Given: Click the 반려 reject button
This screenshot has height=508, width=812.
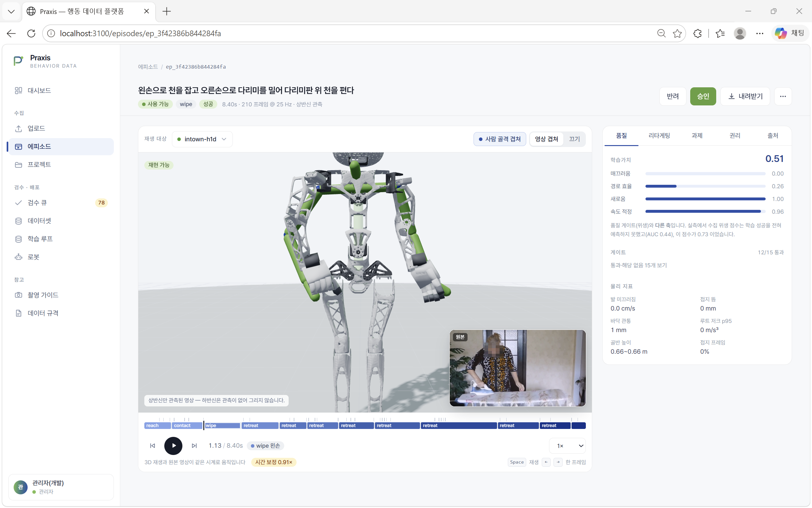Looking at the screenshot, I should click(673, 97).
